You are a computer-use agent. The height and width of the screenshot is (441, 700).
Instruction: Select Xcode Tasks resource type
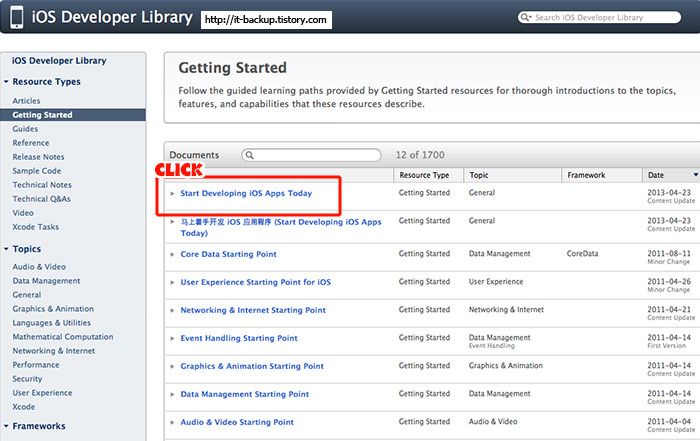pos(36,227)
